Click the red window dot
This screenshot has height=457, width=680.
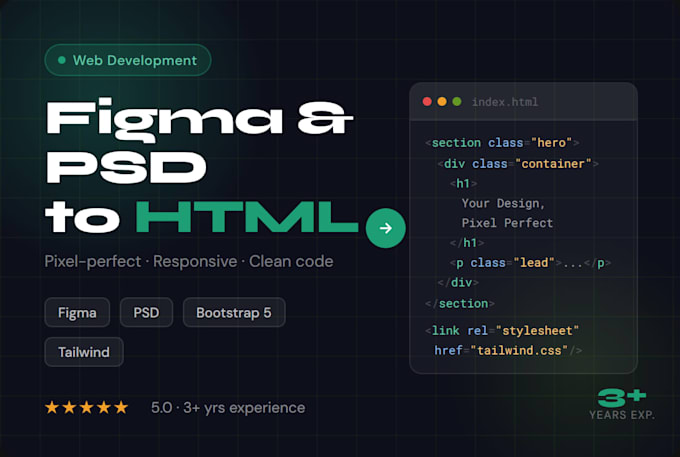[427, 101]
